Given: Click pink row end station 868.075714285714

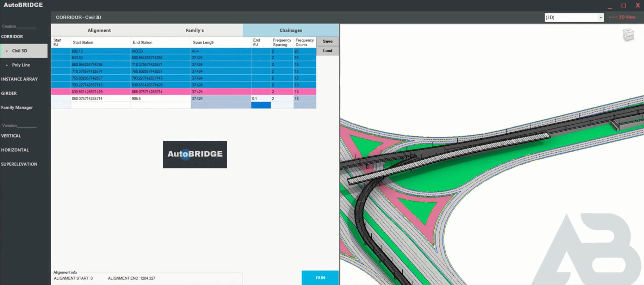Looking at the screenshot, I should coord(161,92).
